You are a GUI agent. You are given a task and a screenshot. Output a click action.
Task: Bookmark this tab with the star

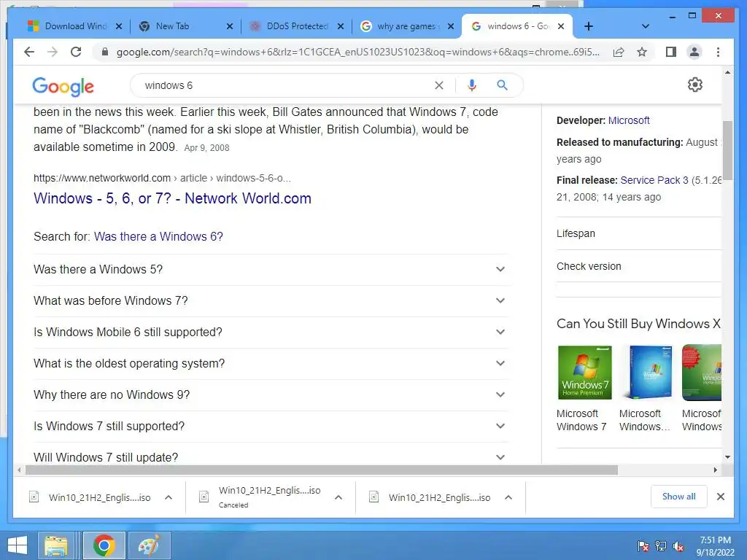pos(642,52)
